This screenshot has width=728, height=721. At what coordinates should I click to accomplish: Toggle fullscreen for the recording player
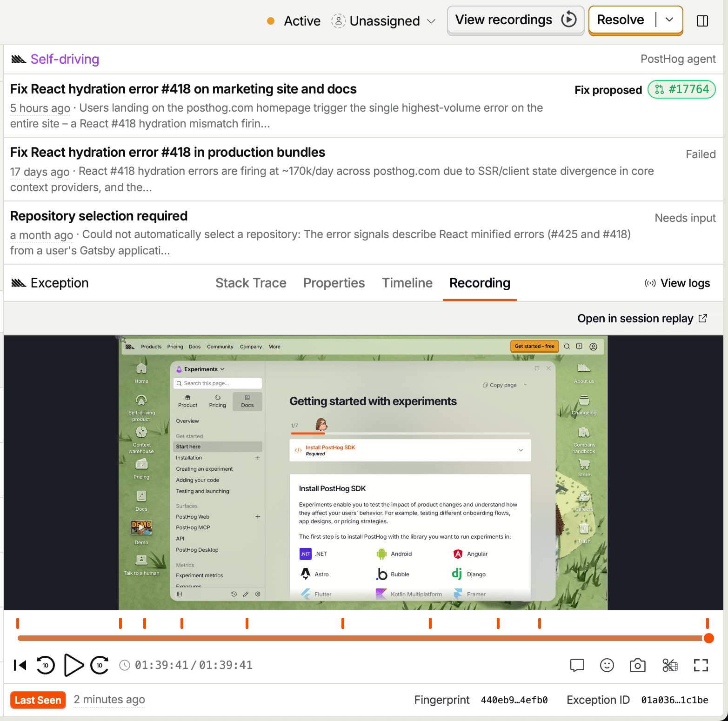(701, 665)
